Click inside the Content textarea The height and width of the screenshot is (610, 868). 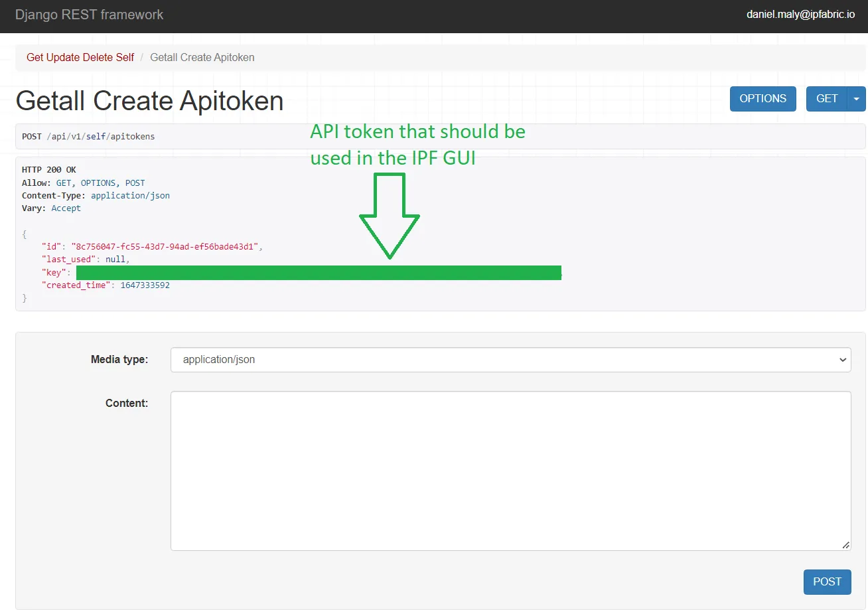click(x=510, y=470)
